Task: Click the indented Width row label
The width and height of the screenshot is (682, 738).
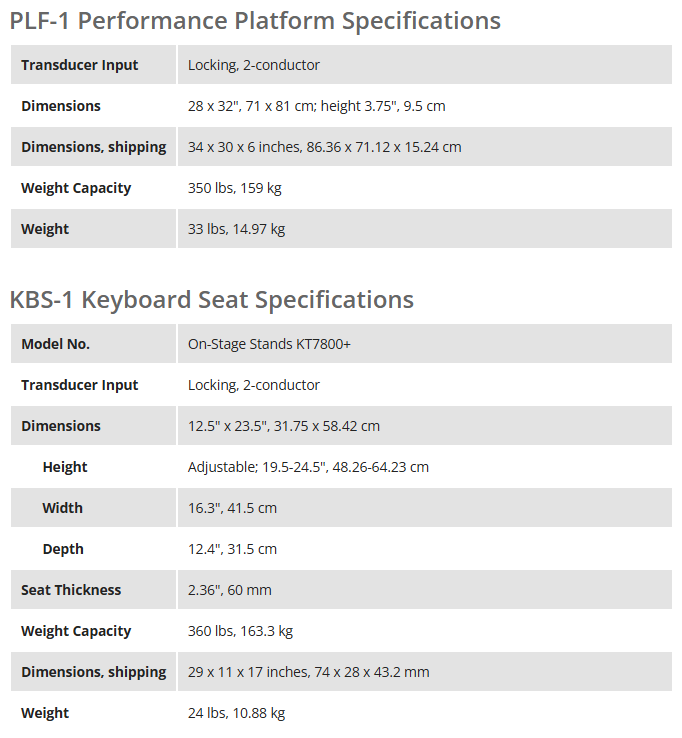Action: 62,508
